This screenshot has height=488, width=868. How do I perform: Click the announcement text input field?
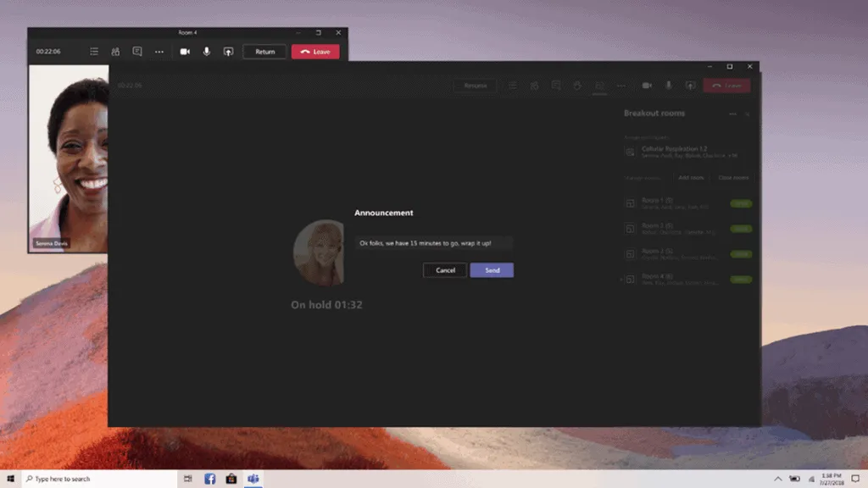point(433,243)
